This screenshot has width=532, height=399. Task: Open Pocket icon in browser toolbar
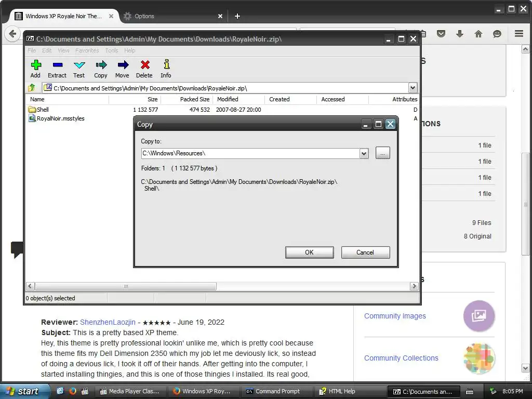(x=441, y=34)
